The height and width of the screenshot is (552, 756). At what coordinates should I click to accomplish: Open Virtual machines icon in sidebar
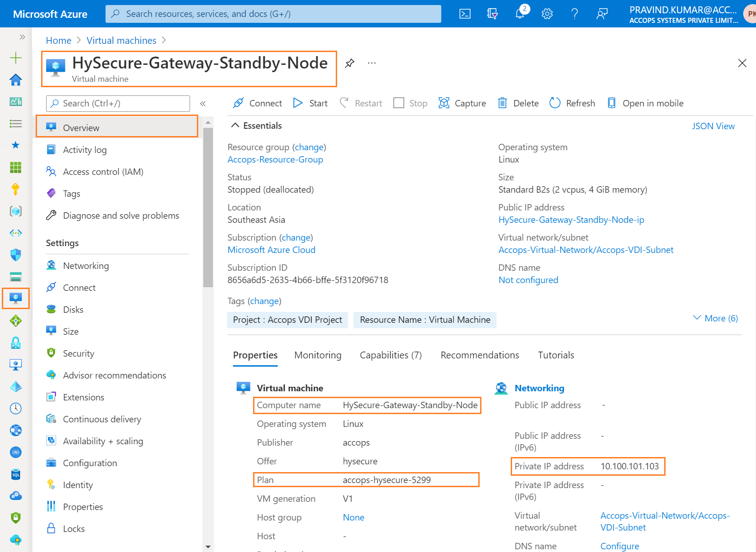(16, 299)
